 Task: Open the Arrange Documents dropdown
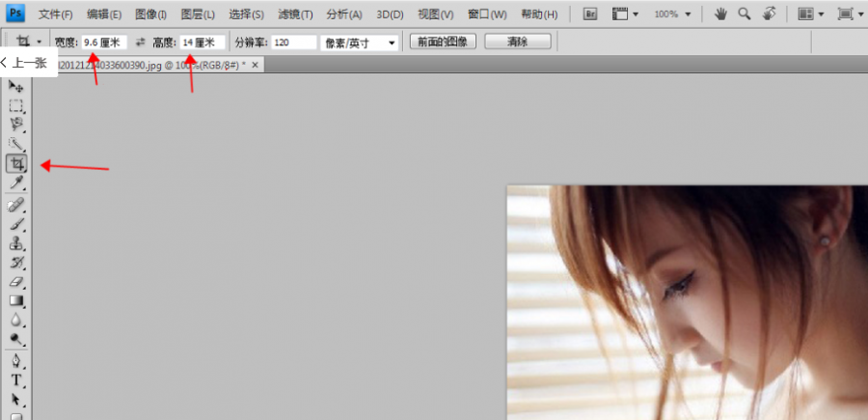tap(810, 14)
